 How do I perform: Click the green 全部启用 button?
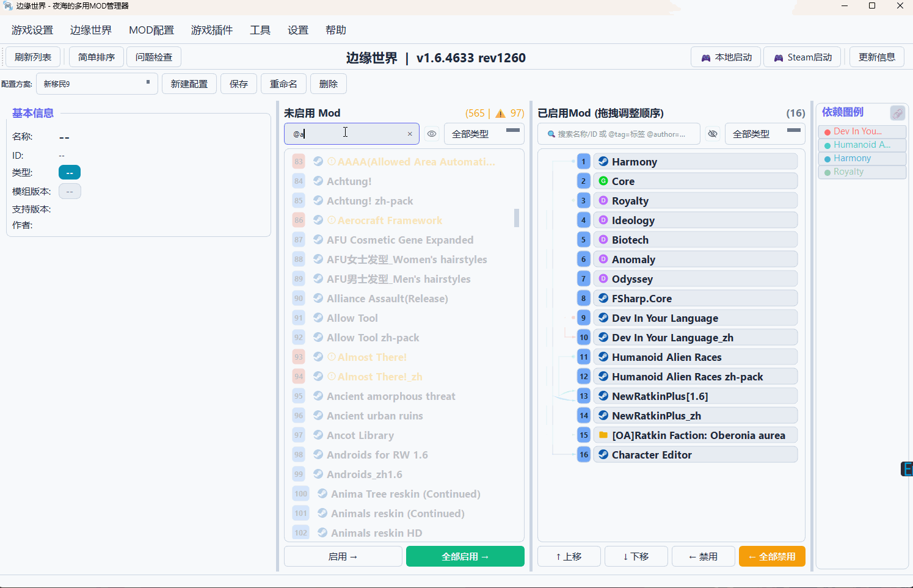pyautogui.click(x=465, y=556)
